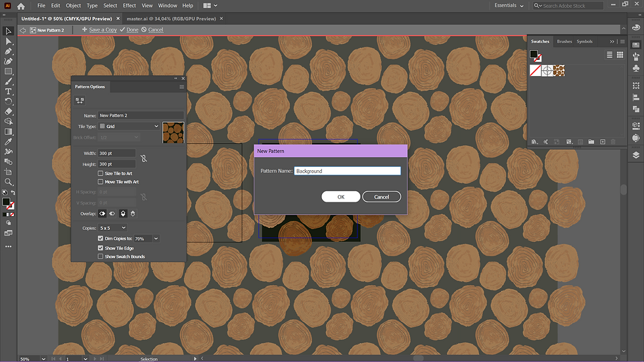Switch to the Brushes tab
Viewport: 644px width, 362px height.
tap(564, 41)
